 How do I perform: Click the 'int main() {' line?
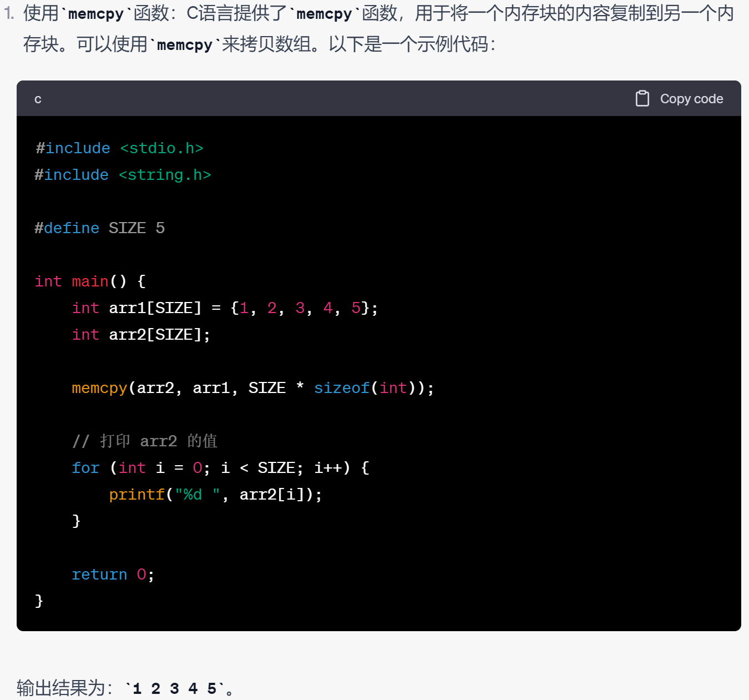90,281
